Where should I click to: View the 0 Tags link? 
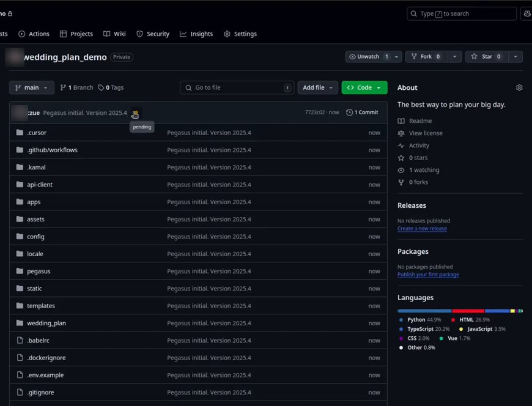[x=111, y=87]
